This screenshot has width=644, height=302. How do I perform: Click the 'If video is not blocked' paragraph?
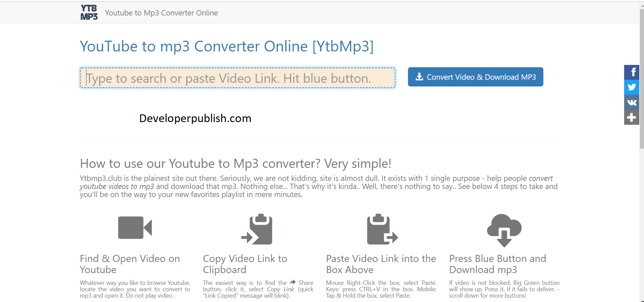click(504, 289)
